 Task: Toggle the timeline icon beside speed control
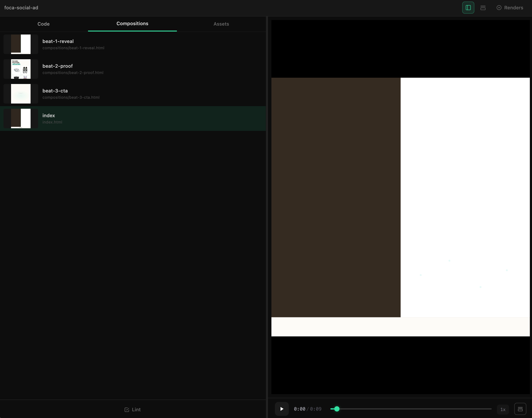(520, 409)
